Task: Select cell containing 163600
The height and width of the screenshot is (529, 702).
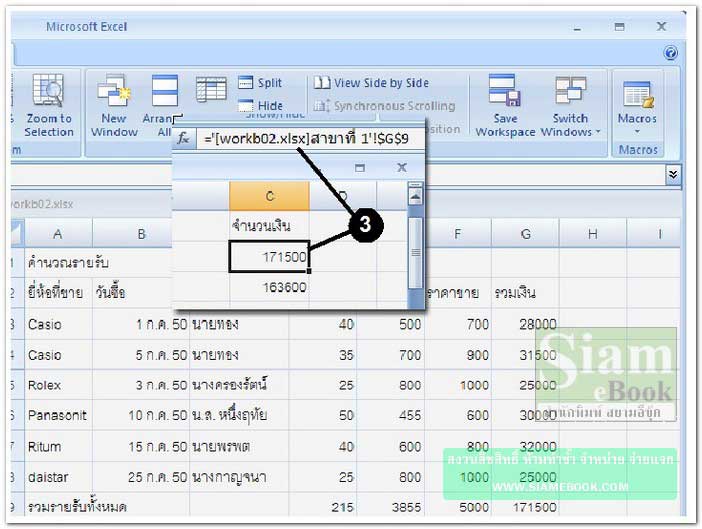Action: (270, 287)
